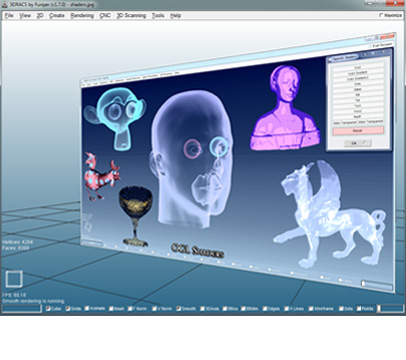
Task: Uncheck the Grids checkbox
Action: click(68, 309)
